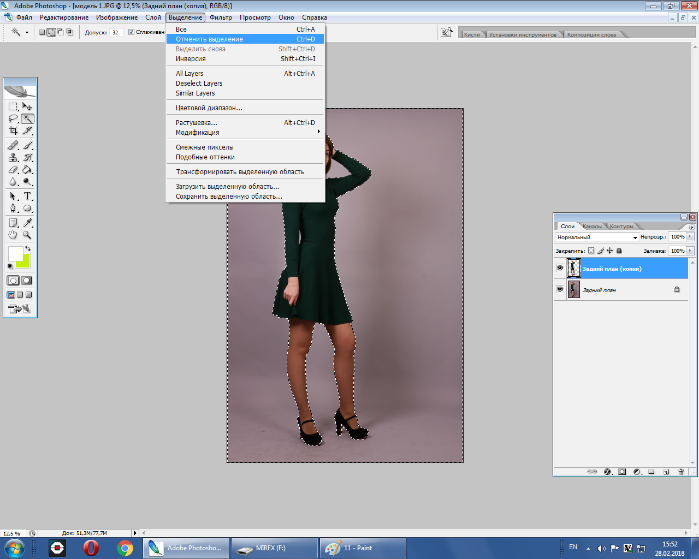The height and width of the screenshot is (559, 699).
Task: Switch to Standard Mode editing
Action: click(x=13, y=280)
